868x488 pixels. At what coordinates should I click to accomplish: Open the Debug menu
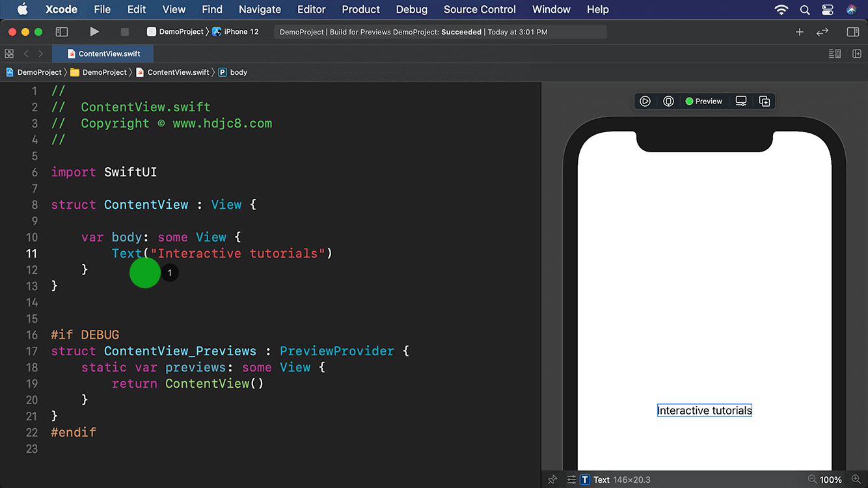click(x=412, y=9)
